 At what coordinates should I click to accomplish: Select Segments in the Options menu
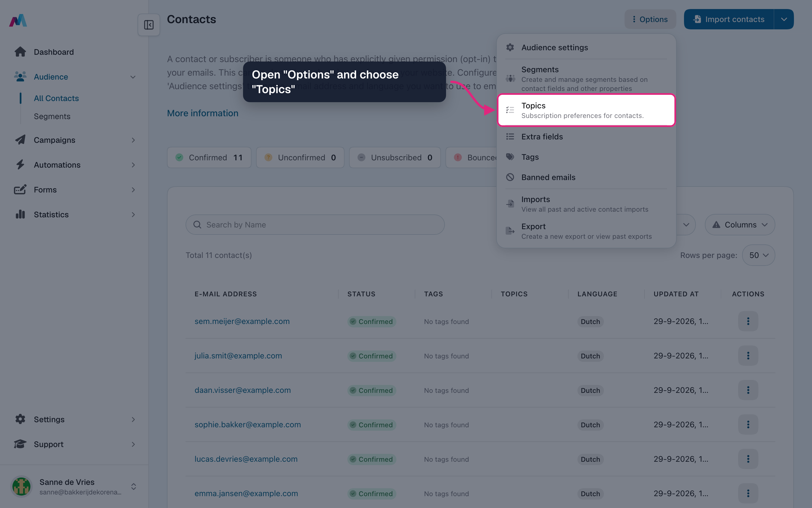coord(586,79)
